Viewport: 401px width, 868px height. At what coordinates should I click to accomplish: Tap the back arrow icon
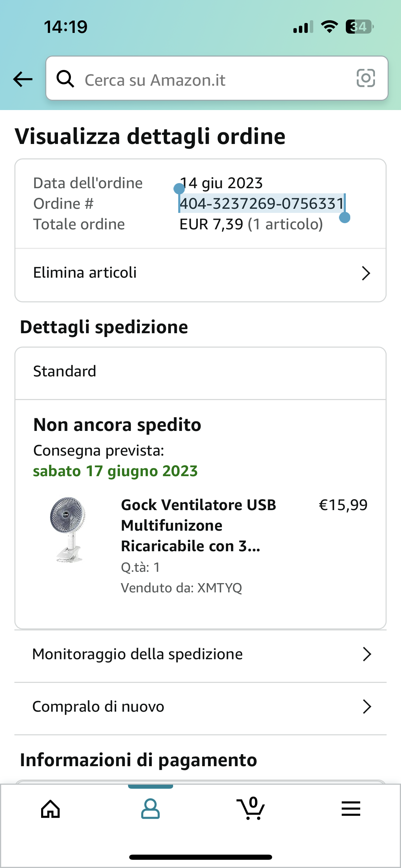coord(23,79)
